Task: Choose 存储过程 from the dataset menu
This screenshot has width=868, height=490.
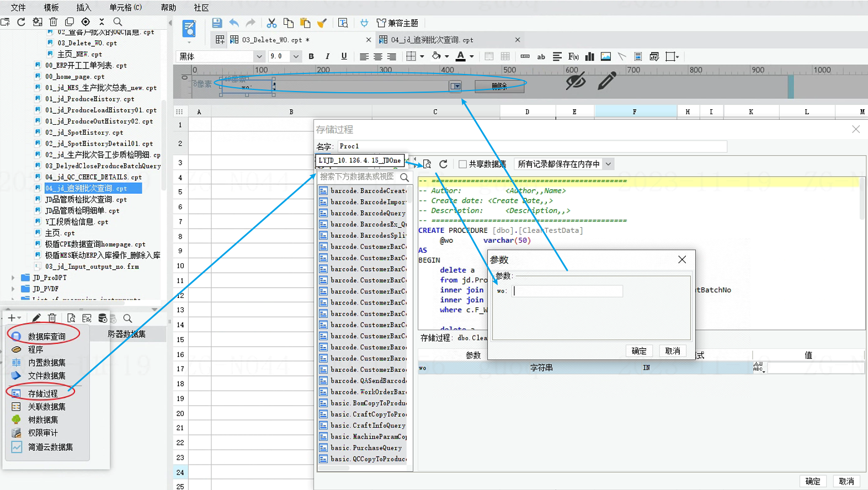Action: pyautogui.click(x=42, y=393)
